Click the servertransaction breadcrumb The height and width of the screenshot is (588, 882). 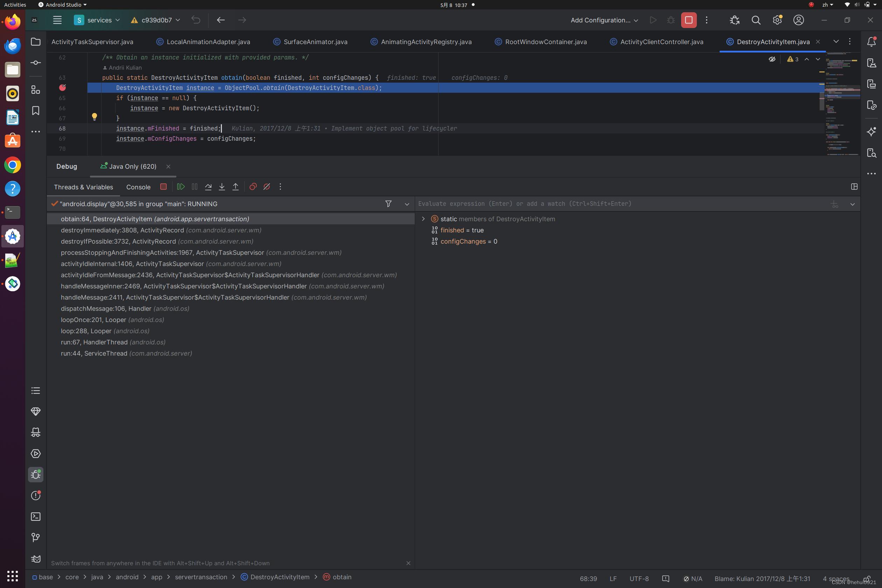pyautogui.click(x=201, y=577)
